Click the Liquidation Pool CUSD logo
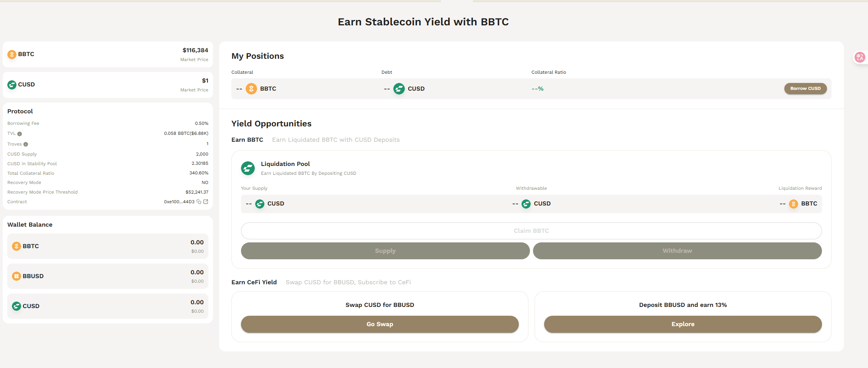This screenshot has width=868, height=368. [x=248, y=168]
